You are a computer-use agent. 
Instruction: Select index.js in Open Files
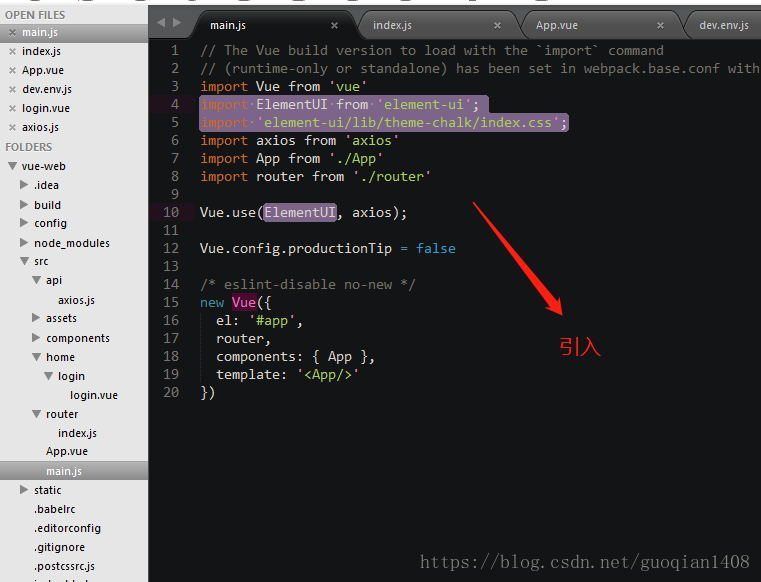[41, 51]
